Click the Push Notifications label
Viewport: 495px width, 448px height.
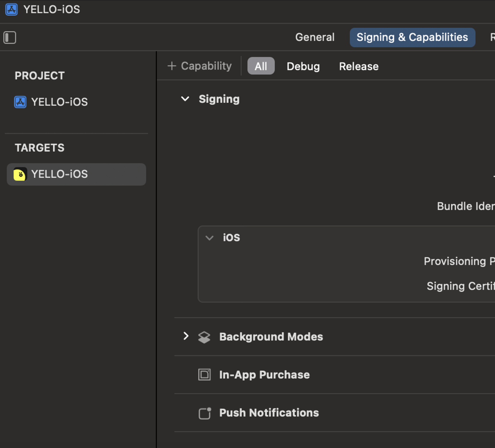pyautogui.click(x=269, y=413)
